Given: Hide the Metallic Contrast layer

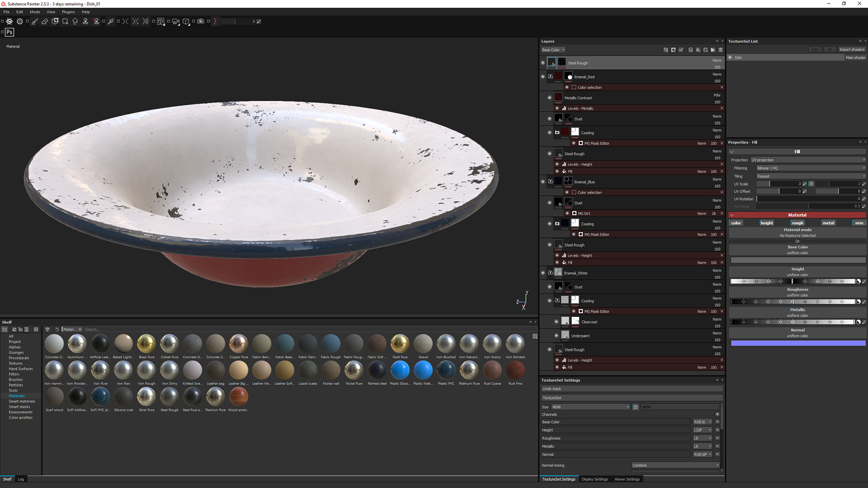Looking at the screenshot, I should (550, 98).
